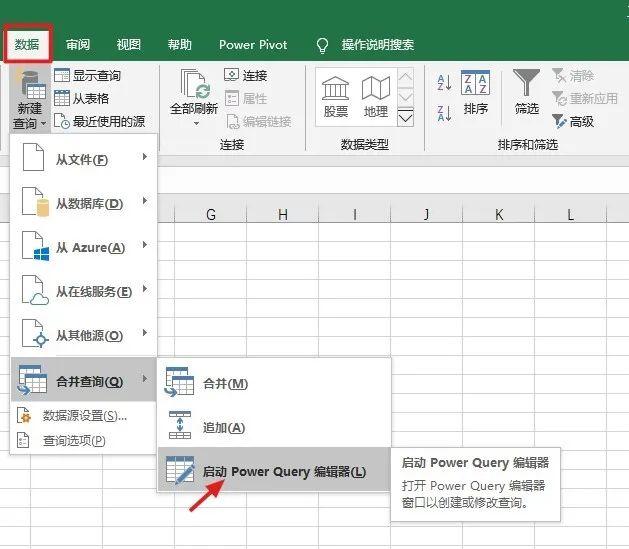Click the lightbulb tell-me icon

(x=323, y=45)
